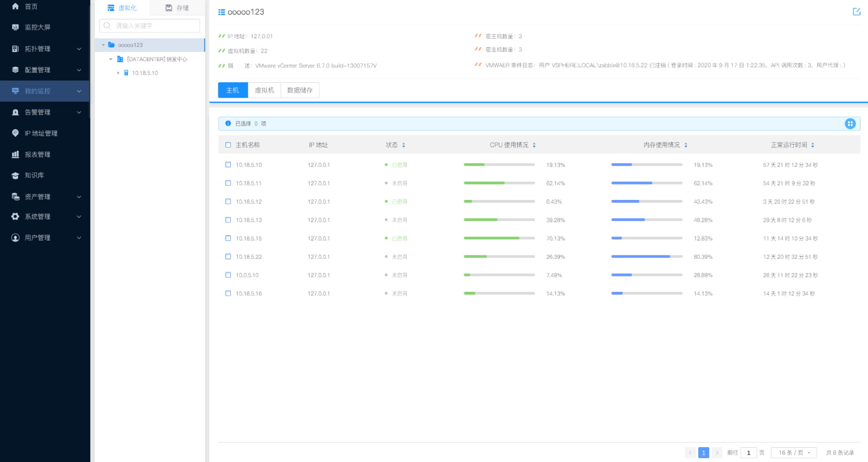
Task: Tick the checkbox for row 10.18.5.22
Action: click(228, 256)
